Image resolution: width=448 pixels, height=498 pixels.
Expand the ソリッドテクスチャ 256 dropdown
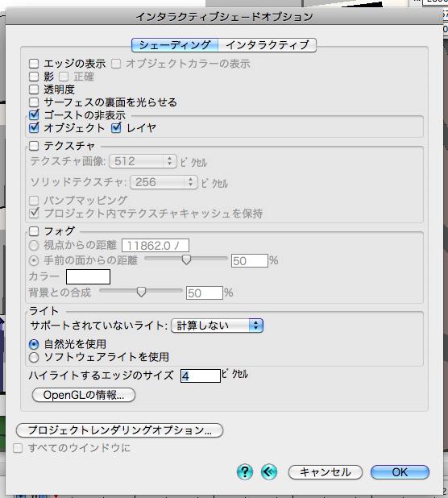coord(164,182)
